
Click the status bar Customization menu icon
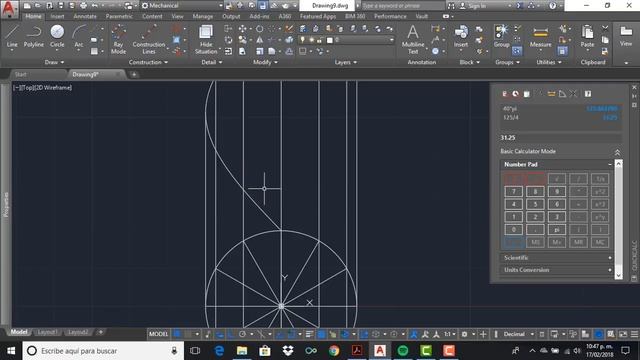click(634, 334)
